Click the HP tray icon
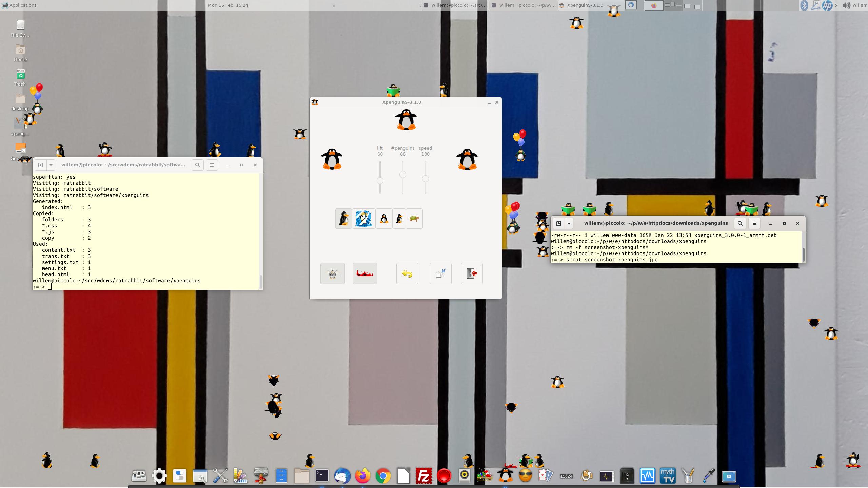 point(827,5)
